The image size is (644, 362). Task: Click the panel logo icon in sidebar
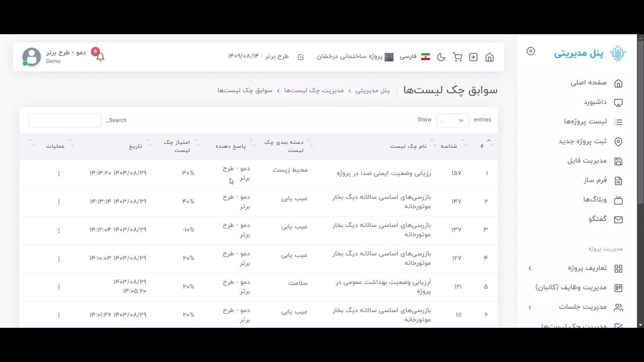coord(618,53)
